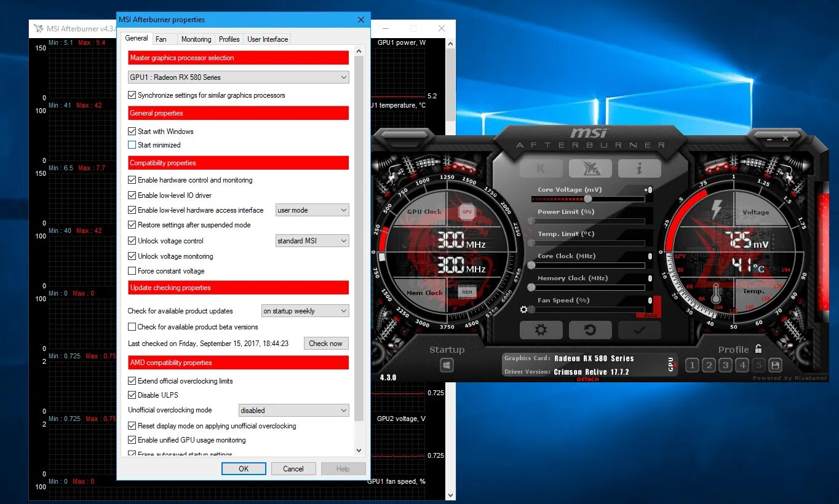The width and height of the screenshot is (839, 504).
Task: Open the info 'i' button in Afterburner
Action: [x=639, y=168]
